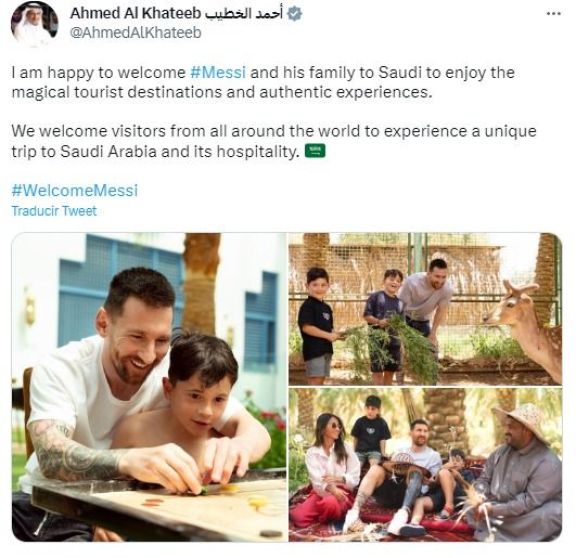The image size is (576, 558).
Task: Open the deer-feeding photo
Action: (425, 309)
